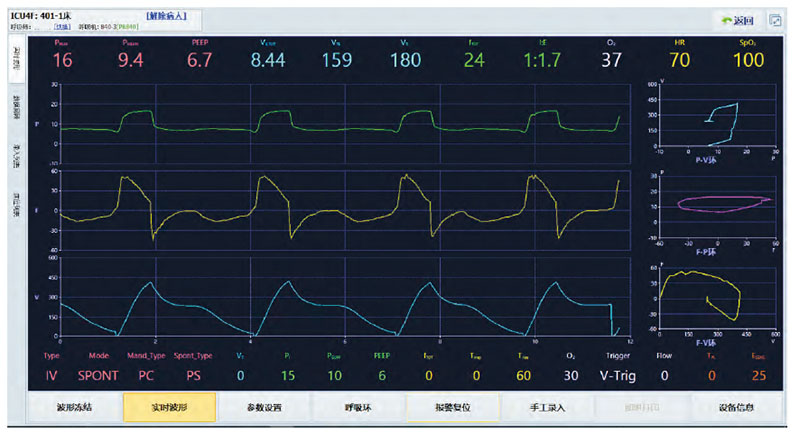
Task: Click the cyan volume waveform graph
Action: click(x=345, y=297)
